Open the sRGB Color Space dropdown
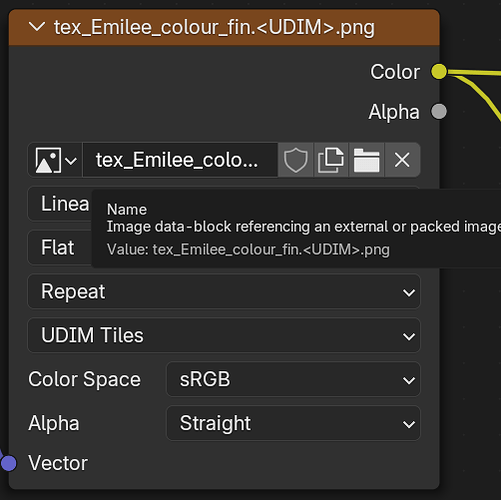 293,379
